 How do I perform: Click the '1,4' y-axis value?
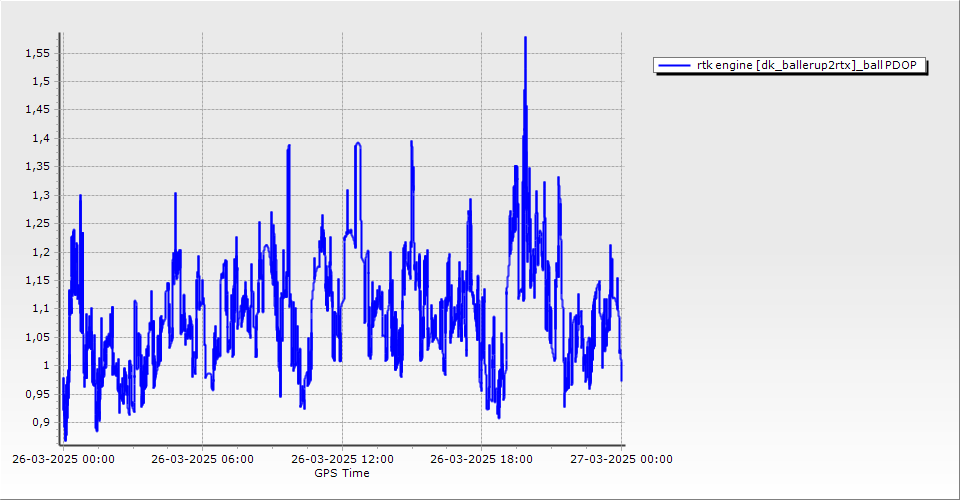click(40, 138)
